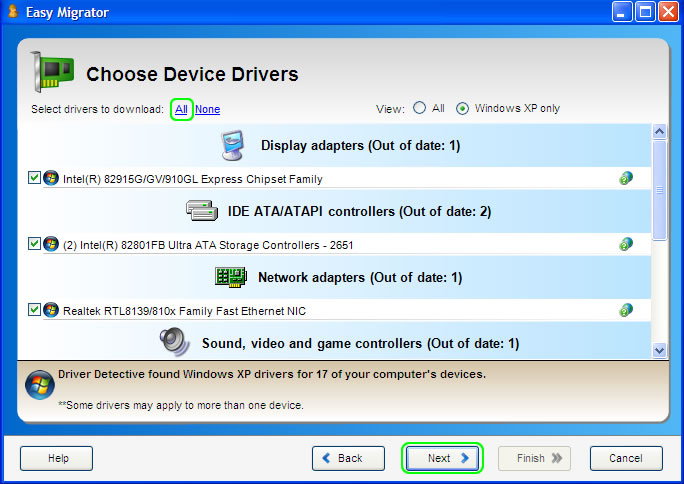Select the All view radio button
The width and height of the screenshot is (684, 484).
pos(420,108)
